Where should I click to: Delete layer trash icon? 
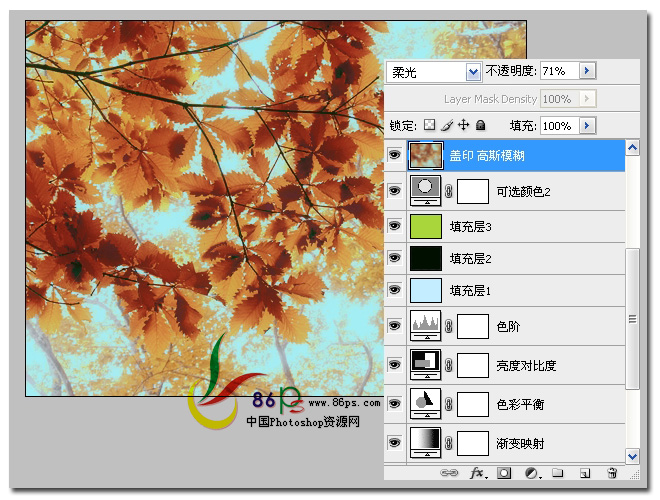coord(612,473)
